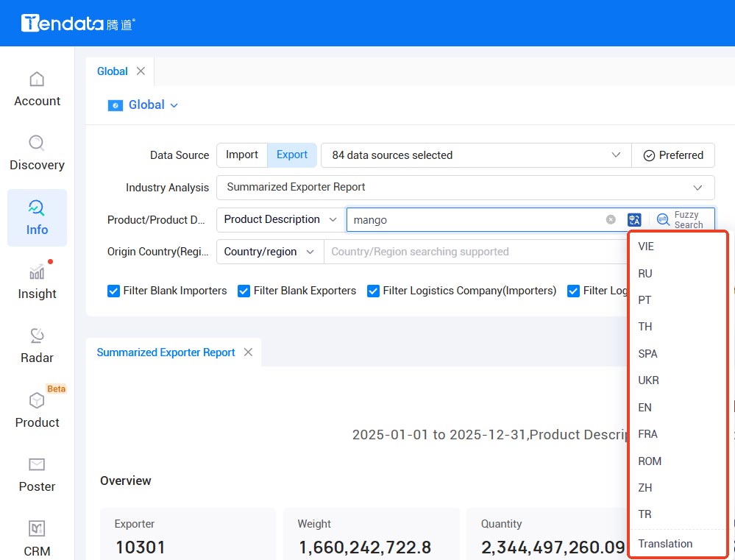Select the Export data source toggle
Screen dimensions: 735x560
pos(292,155)
